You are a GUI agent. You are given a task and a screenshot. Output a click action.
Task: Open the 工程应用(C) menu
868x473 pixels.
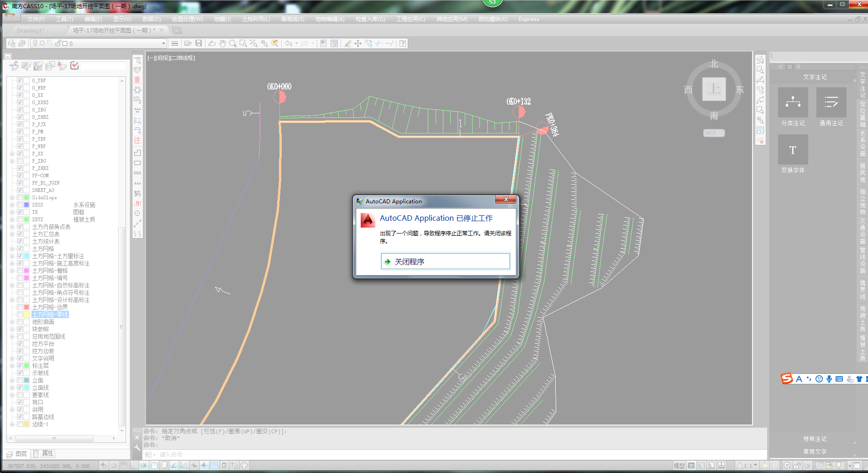point(410,19)
